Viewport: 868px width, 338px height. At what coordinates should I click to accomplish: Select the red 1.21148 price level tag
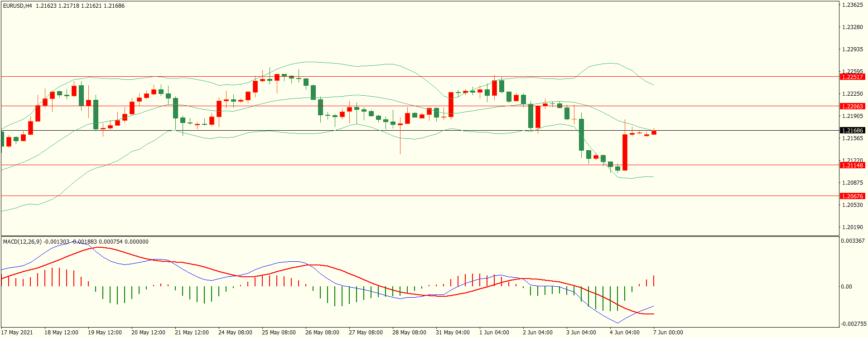point(852,166)
